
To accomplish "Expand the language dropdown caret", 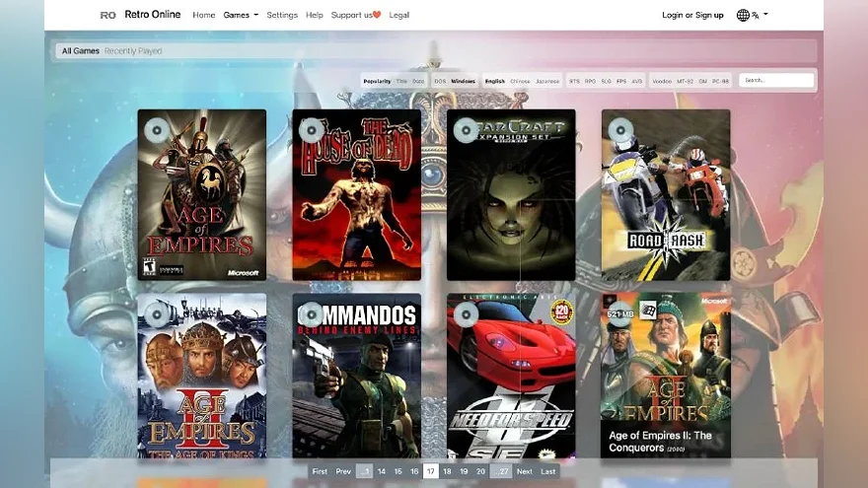I will (x=765, y=15).
